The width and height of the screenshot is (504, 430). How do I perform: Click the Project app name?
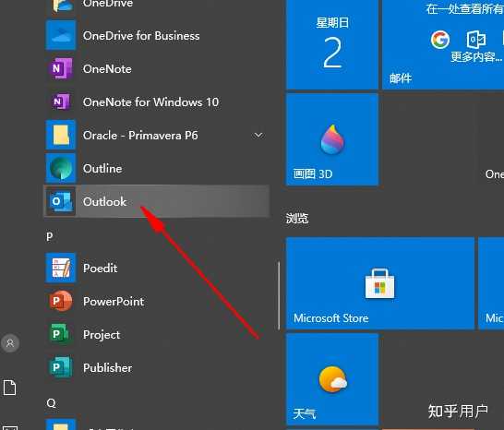point(102,335)
